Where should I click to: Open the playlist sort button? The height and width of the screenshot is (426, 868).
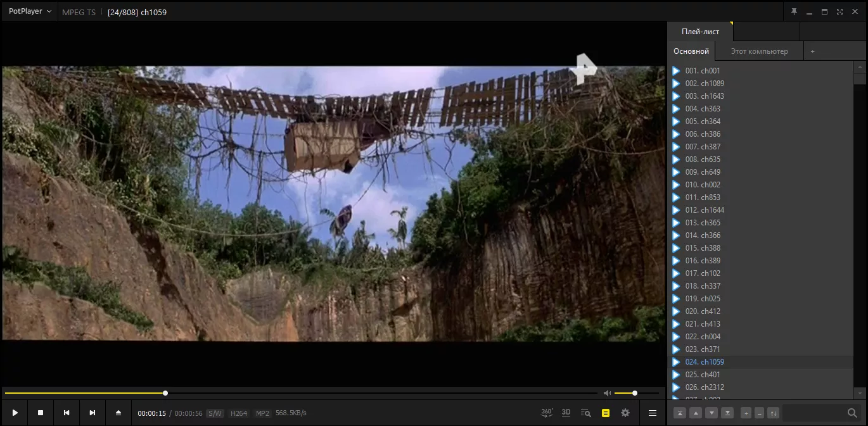click(x=773, y=413)
